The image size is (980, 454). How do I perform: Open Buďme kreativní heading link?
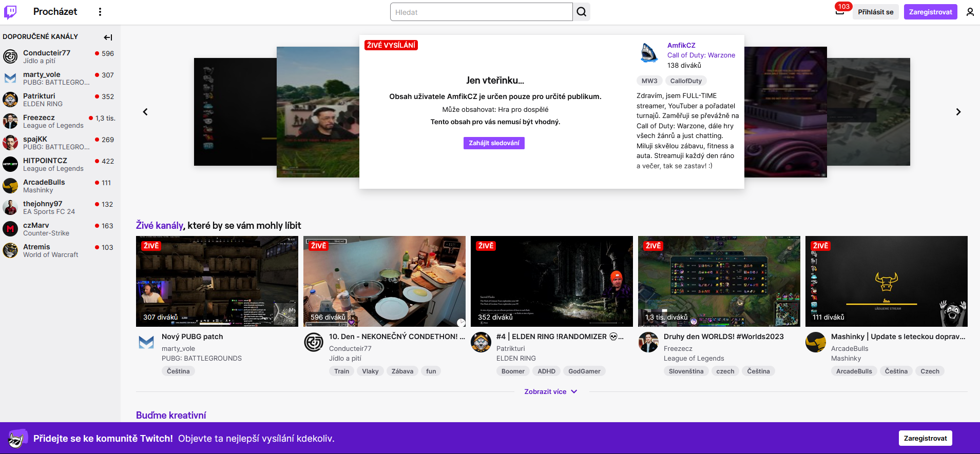coord(171,415)
